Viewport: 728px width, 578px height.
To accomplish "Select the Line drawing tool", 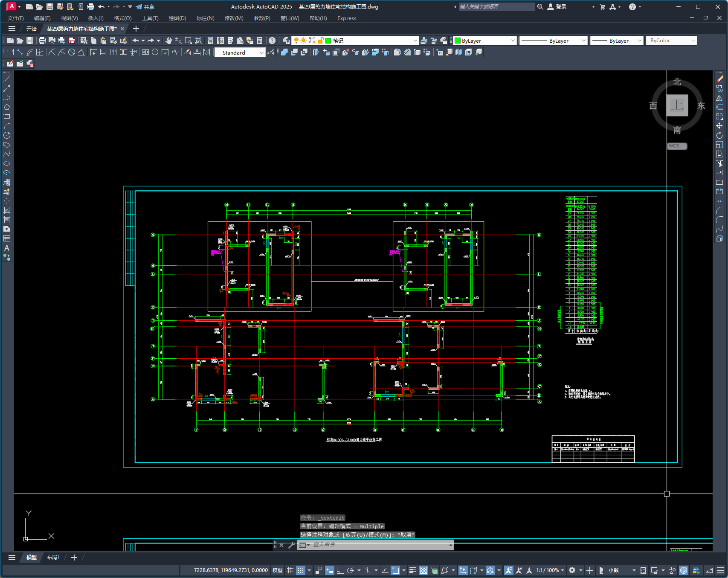I will (7, 79).
